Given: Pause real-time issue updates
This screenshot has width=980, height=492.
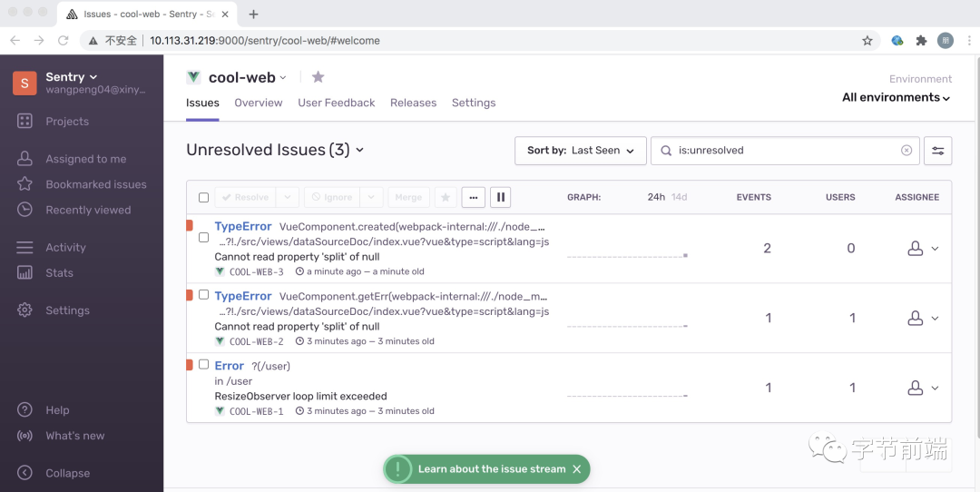Looking at the screenshot, I should coord(501,197).
